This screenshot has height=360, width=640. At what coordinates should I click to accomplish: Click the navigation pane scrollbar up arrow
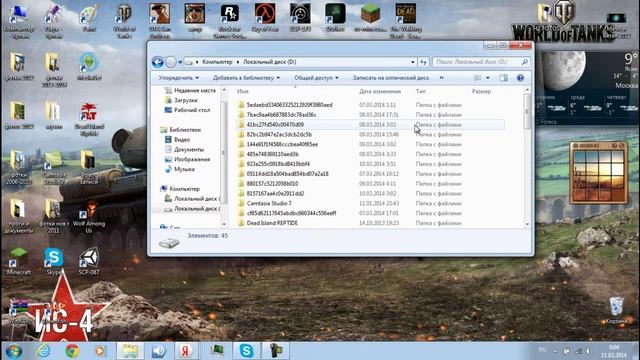pyautogui.click(x=224, y=90)
